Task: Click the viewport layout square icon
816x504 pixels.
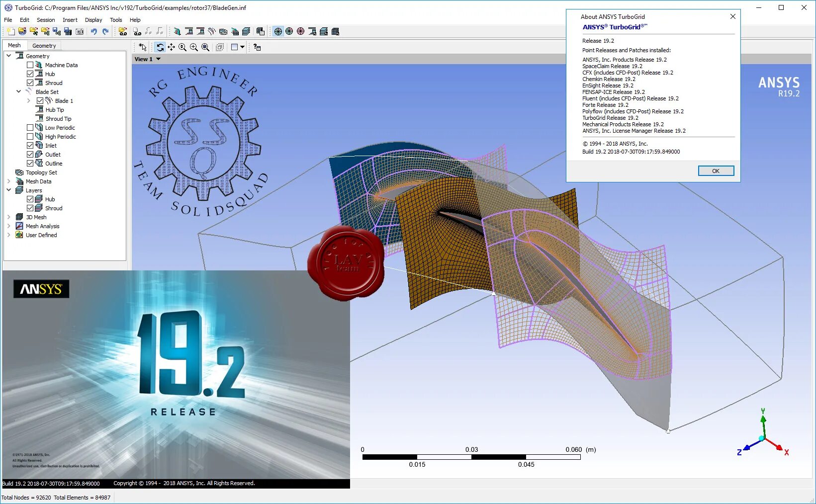Action: 235,47
